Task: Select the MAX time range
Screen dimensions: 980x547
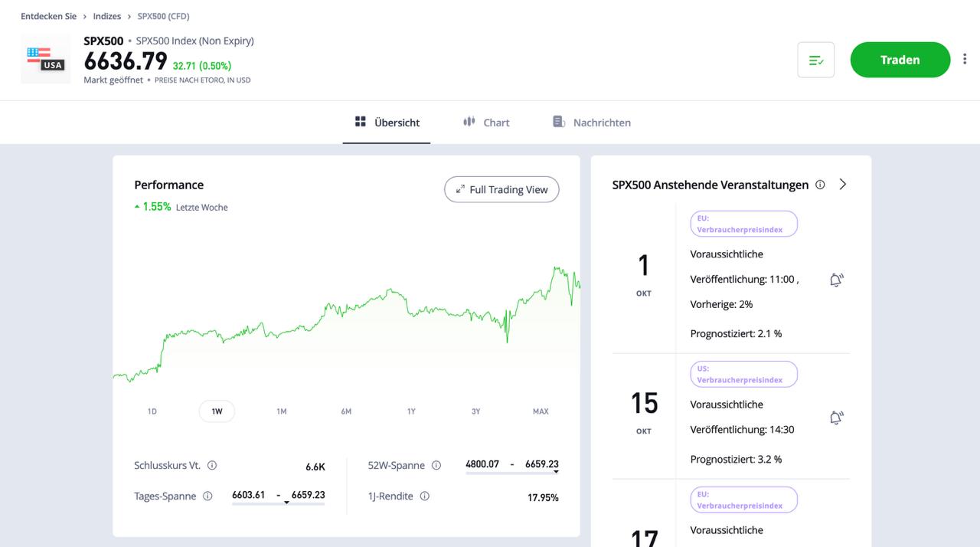Action: click(x=541, y=411)
